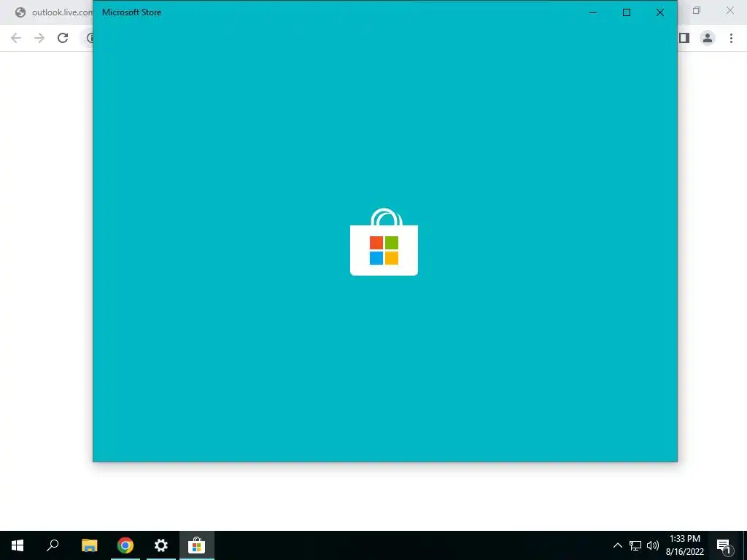Click Chrome's forward navigation arrow
Screen dimensions: 747x560
39,38
